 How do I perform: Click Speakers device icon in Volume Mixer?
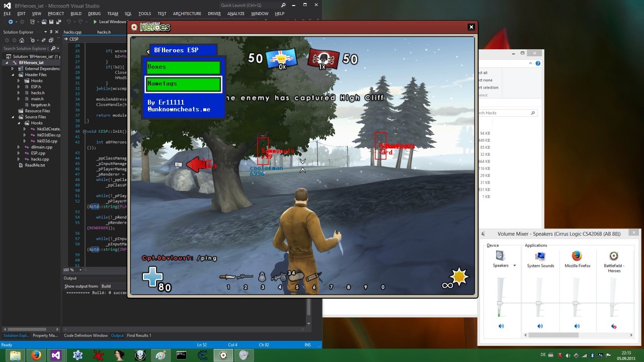[x=500, y=256]
